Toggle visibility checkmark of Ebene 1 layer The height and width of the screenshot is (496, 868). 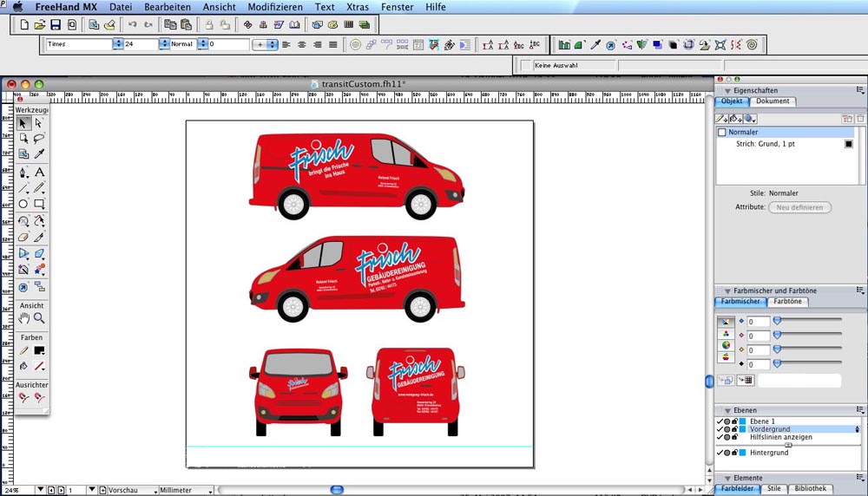720,421
